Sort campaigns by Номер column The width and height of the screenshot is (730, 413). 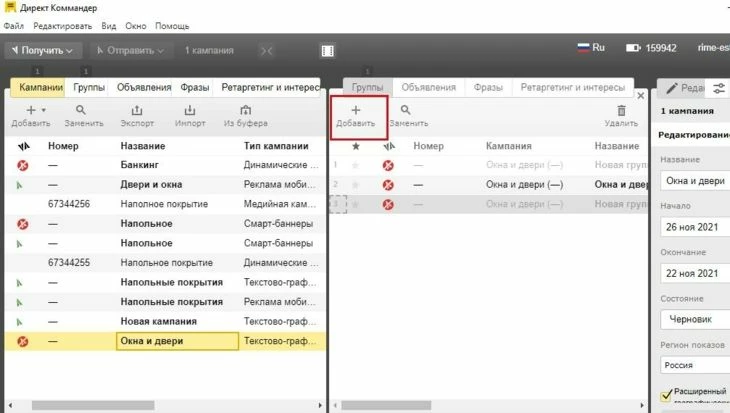[x=63, y=146]
